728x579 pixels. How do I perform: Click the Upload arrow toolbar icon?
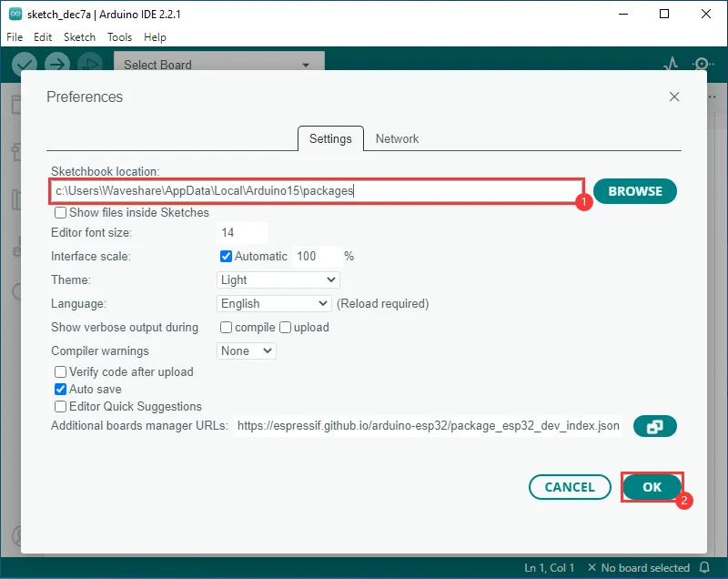tap(57, 63)
